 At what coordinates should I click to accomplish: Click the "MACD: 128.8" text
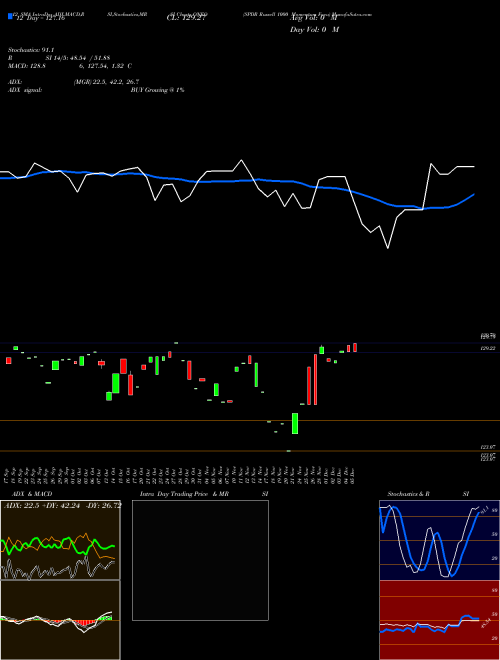tap(27, 66)
